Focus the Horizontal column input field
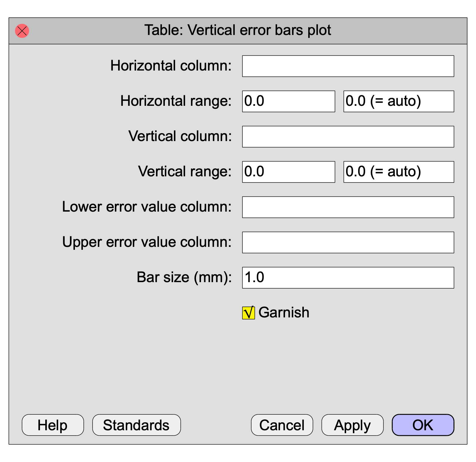476x462 pixels. (348, 66)
